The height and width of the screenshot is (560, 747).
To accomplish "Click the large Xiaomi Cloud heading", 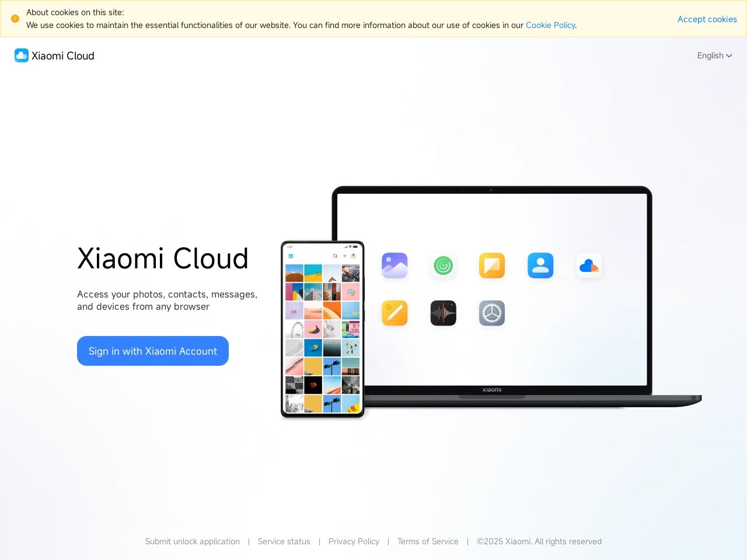I will [163, 258].
